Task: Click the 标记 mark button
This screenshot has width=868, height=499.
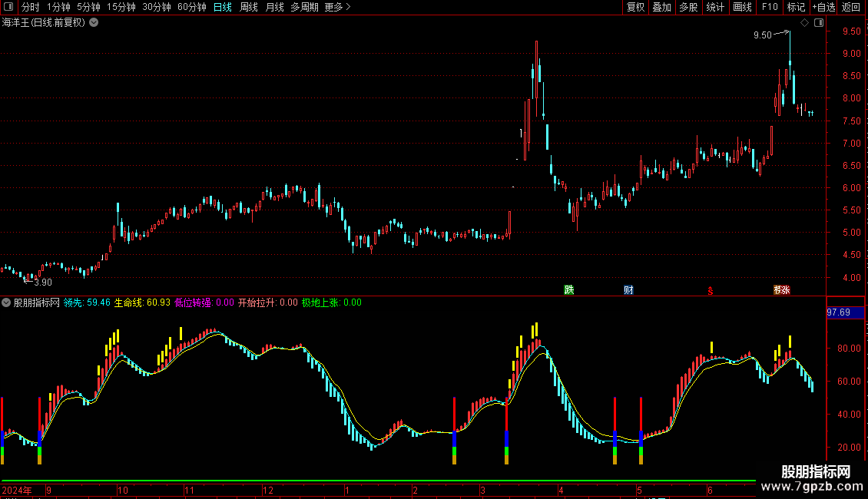Action: pos(796,7)
